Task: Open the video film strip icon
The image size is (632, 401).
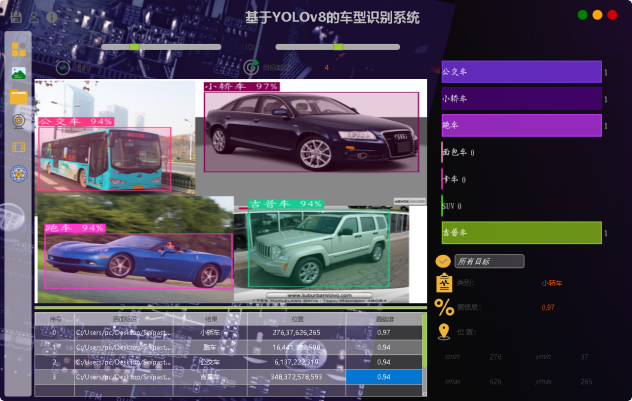Action: point(18,147)
